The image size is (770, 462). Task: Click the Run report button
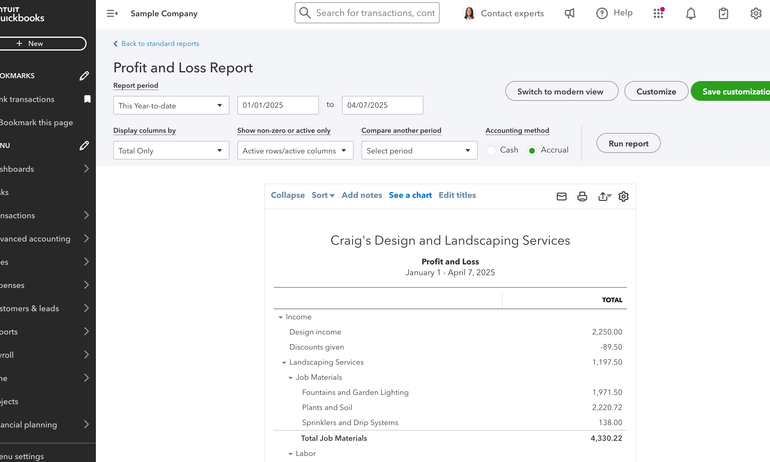tap(628, 144)
